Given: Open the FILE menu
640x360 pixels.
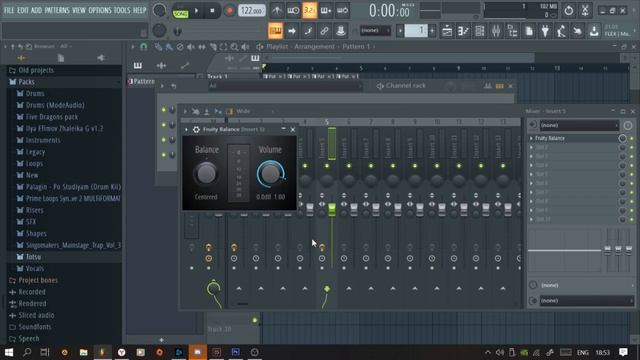Looking at the screenshot, I should [9, 10].
